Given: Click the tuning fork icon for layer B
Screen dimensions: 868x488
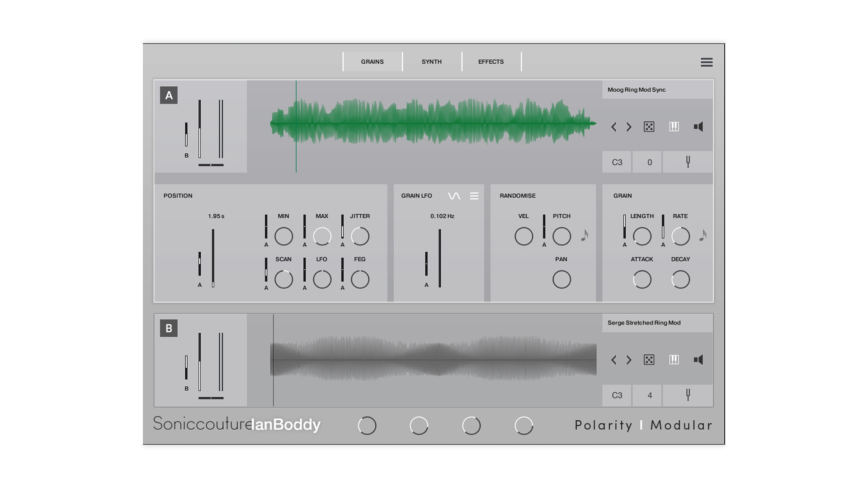Looking at the screenshot, I should click(x=688, y=395).
